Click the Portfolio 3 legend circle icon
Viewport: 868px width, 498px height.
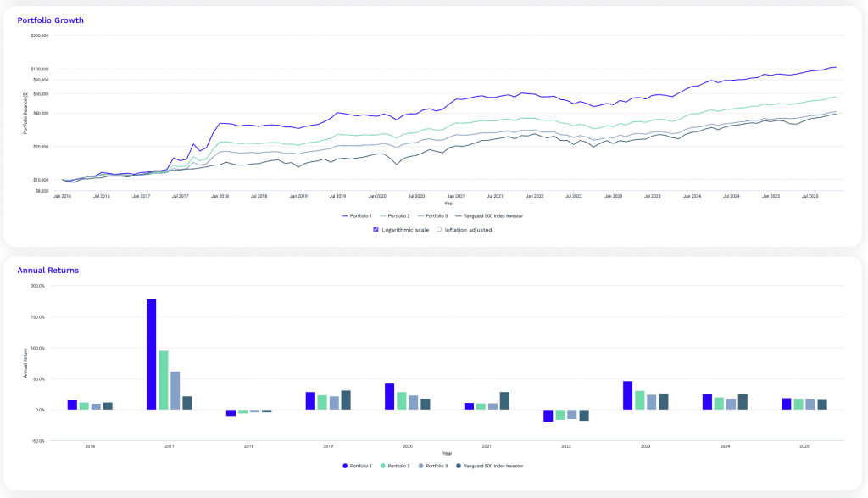pyautogui.click(x=420, y=466)
